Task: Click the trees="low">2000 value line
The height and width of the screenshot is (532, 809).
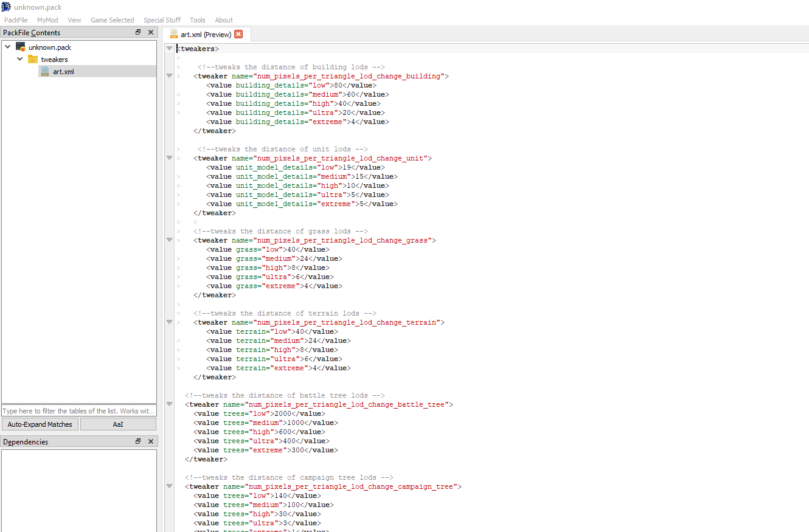Action: [x=260, y=413]
